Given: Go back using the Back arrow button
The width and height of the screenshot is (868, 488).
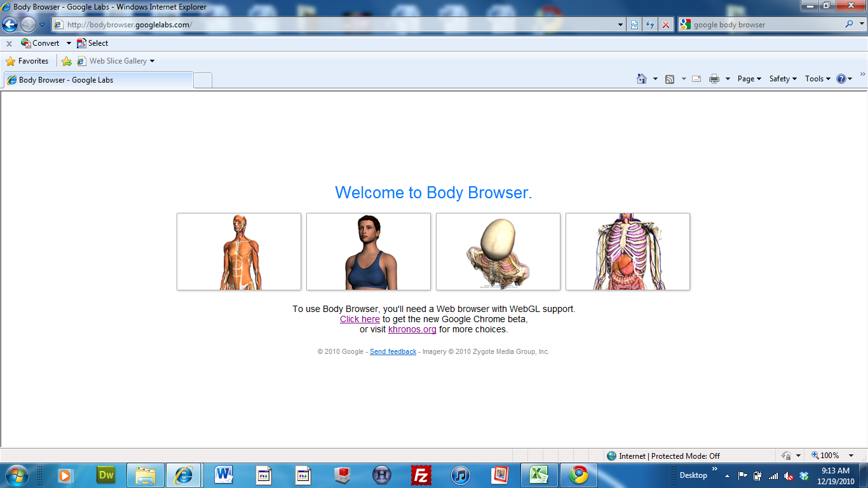Looking at the screenshot, I should (x=10, y=25).
